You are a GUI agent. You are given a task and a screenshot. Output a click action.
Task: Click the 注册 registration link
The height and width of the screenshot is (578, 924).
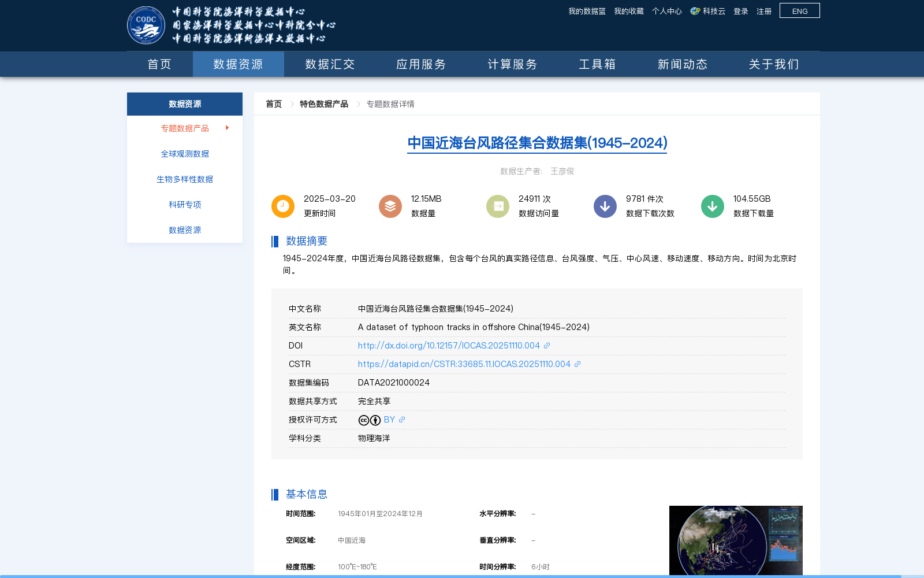click(x=763, y=10)
